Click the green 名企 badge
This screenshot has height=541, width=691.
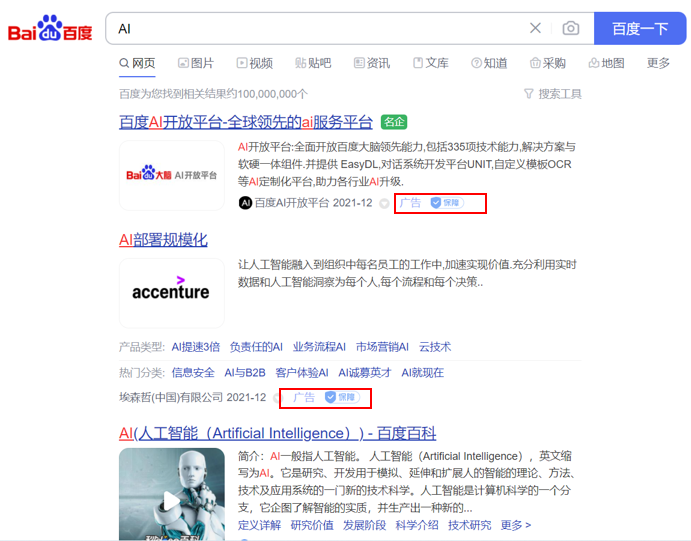click(x=394, y=122)
